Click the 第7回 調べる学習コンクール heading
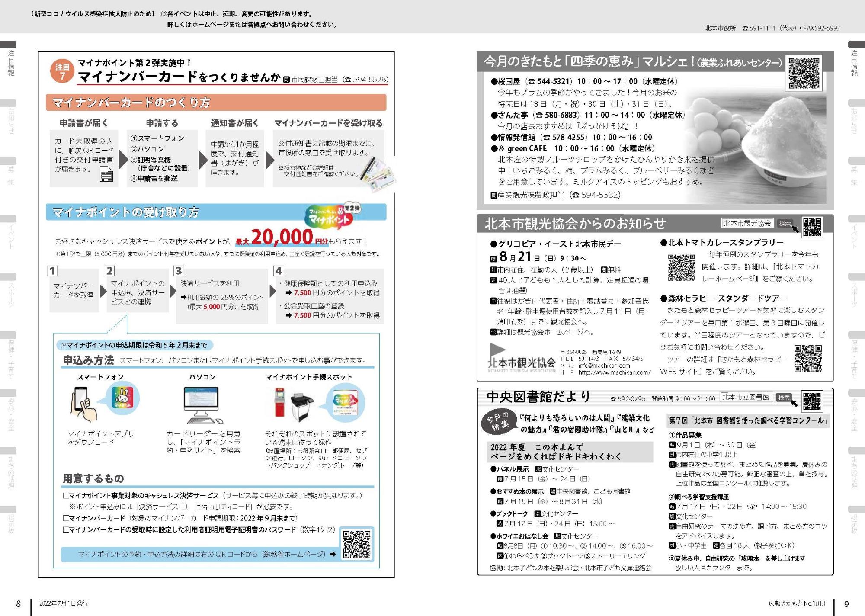 (x=748, y=420)
